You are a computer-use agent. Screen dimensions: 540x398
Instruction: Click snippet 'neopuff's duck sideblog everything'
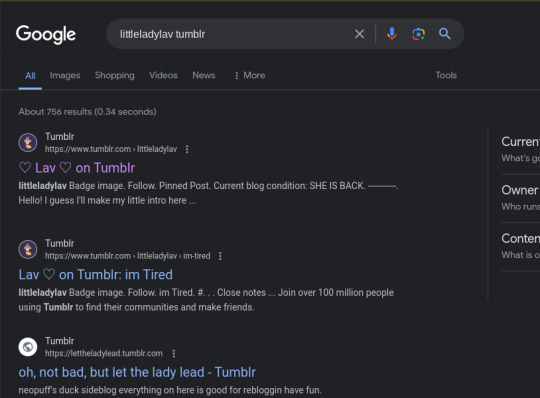[x=170, y=390]
